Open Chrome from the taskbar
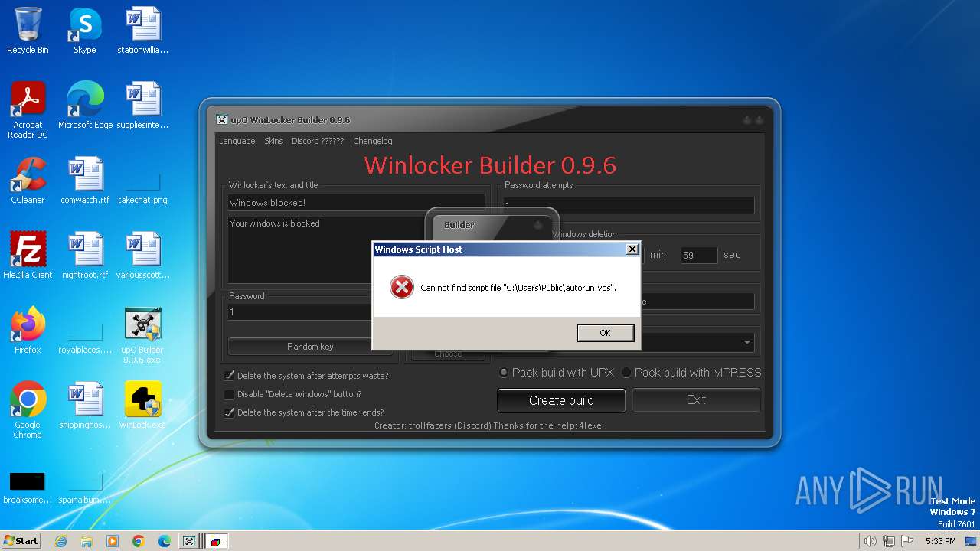 point(139,541)
